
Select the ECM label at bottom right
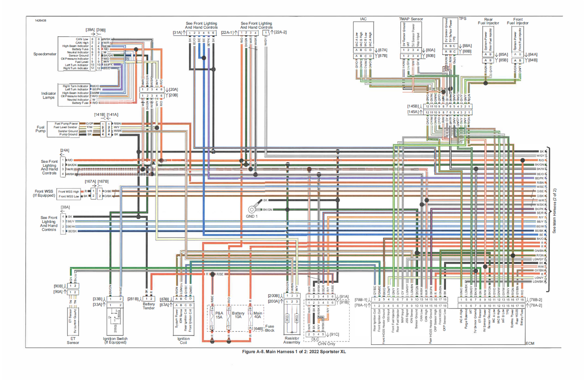(x=529, y=344)
